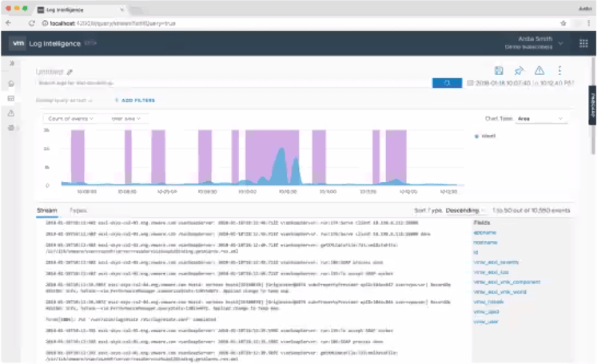This screenshot has width=597, height=364.
Task: Expand the left sidebar with the double-chevron icon
Action: pyautogui.click(x=11, y=64)
